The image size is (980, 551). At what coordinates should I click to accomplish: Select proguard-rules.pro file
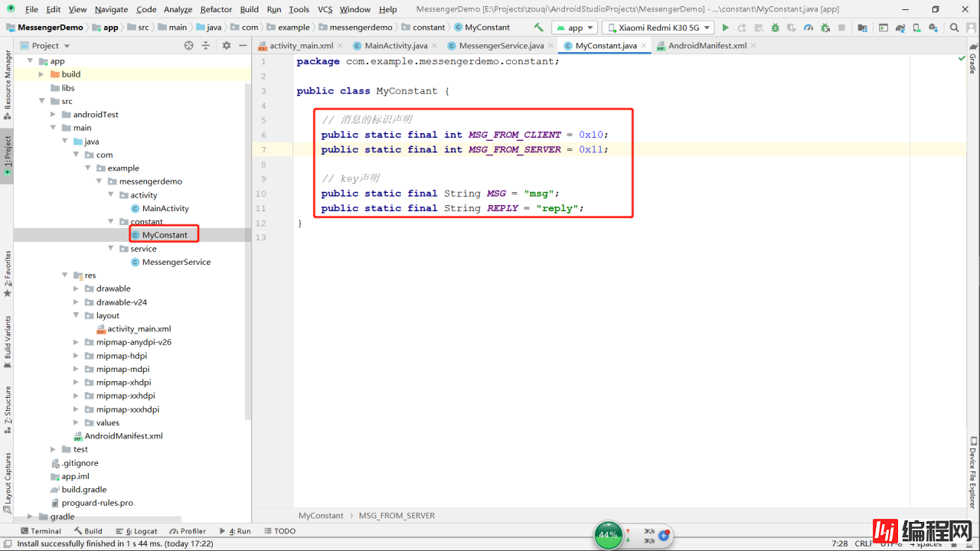[x=91, y=503]
